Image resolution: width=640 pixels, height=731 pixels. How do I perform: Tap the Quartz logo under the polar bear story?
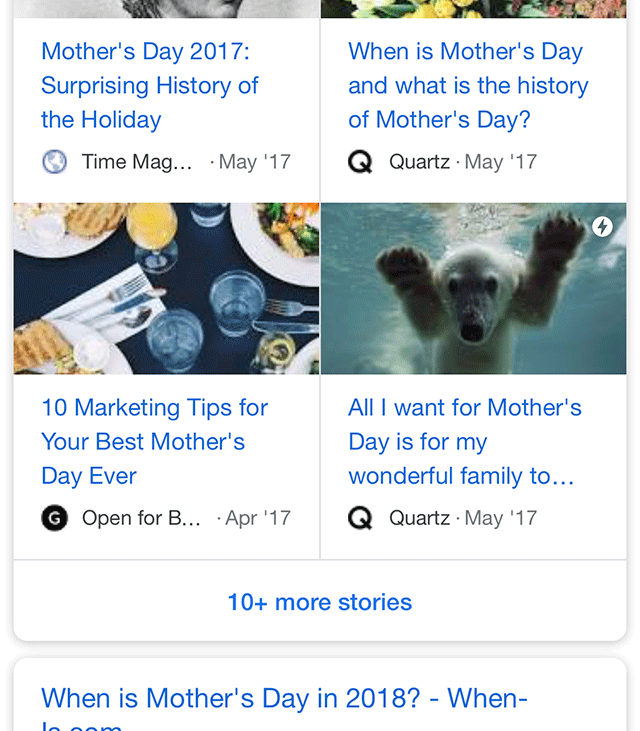(x=360, y=518)
